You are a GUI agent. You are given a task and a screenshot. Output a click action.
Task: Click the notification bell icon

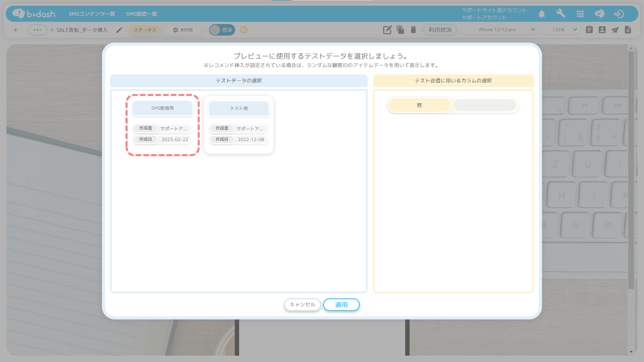[x=542, y=14]
